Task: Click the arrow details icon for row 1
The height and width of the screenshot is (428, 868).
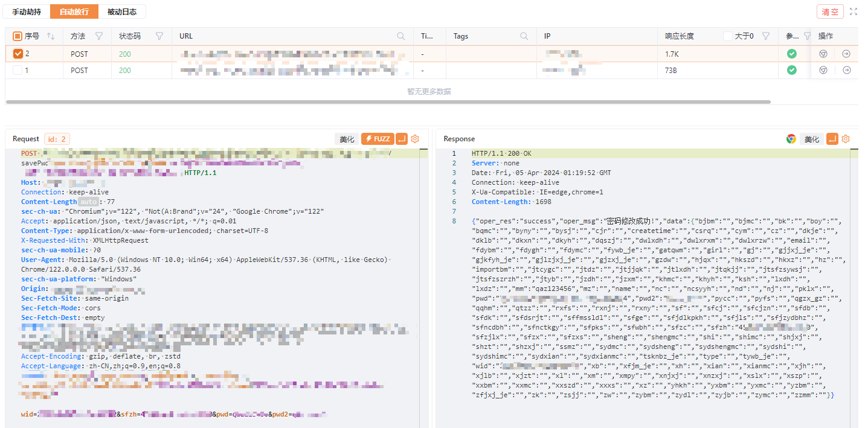Action: coord(846,70)
